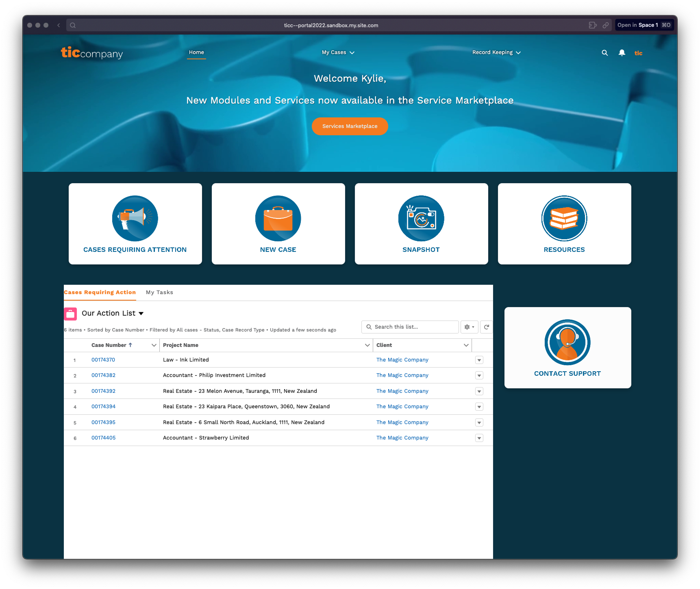Screen dimensions: 700x589
Task: Click the Resources books icon
Action: pyautogui.click(x=564, y=219)
